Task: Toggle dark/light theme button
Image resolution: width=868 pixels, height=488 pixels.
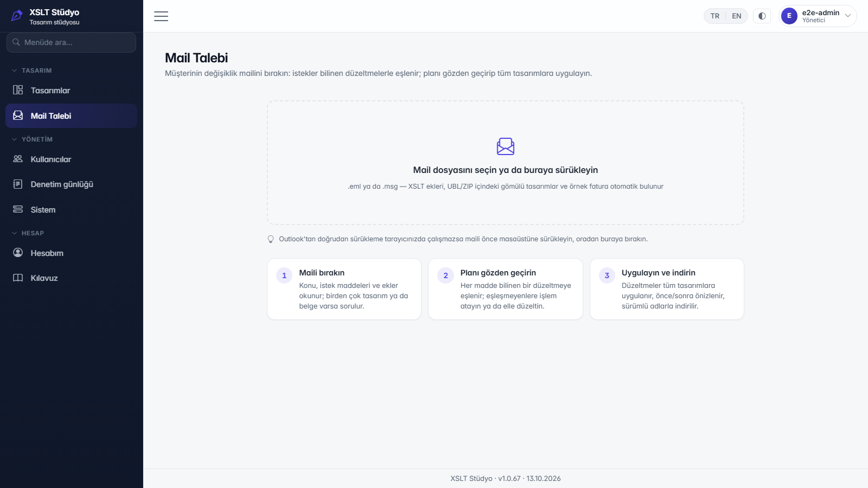Action: 762,16
